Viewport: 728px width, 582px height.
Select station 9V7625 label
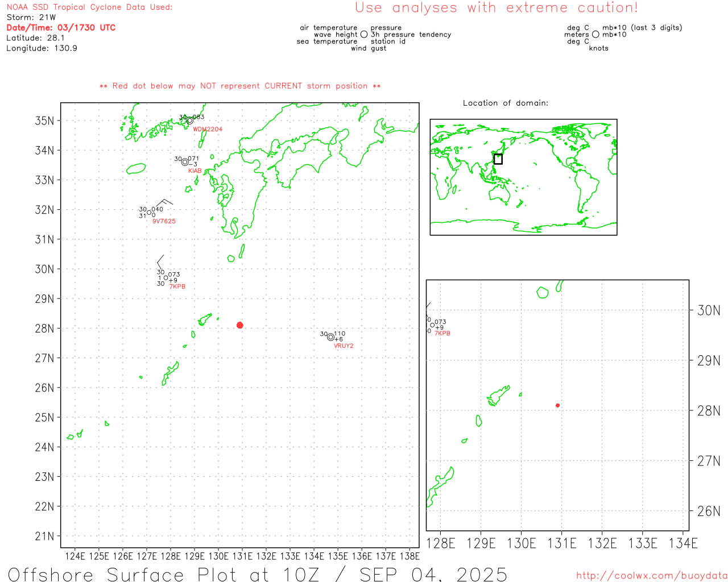pyautogui.click(x=164, y=222)
